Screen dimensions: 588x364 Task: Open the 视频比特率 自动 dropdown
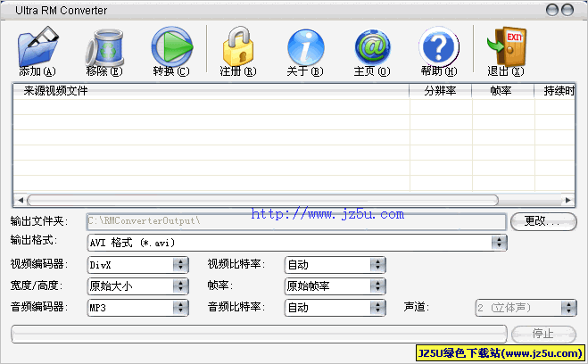335,265
